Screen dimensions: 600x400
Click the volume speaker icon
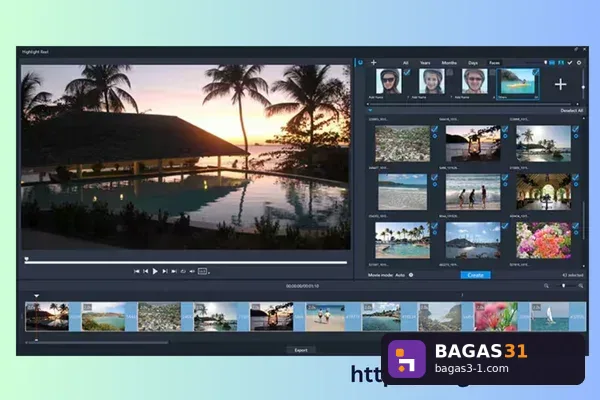[x=192, y=271]
